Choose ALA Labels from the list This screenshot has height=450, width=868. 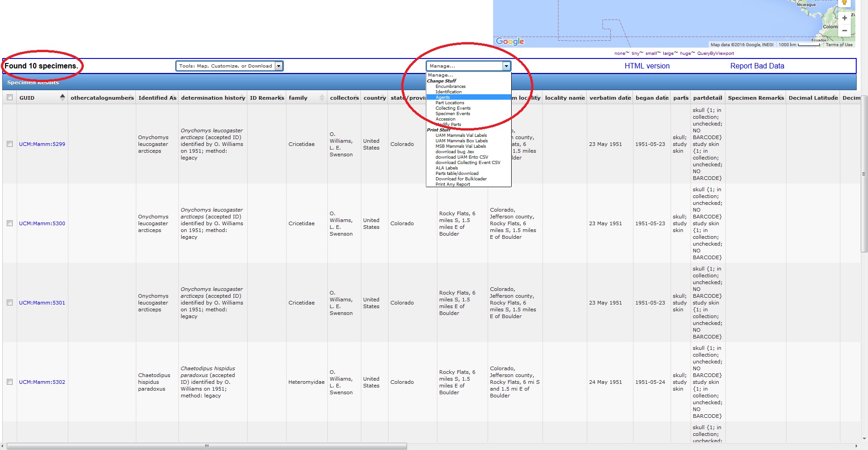pyautogui.click(x=446, y=168)
